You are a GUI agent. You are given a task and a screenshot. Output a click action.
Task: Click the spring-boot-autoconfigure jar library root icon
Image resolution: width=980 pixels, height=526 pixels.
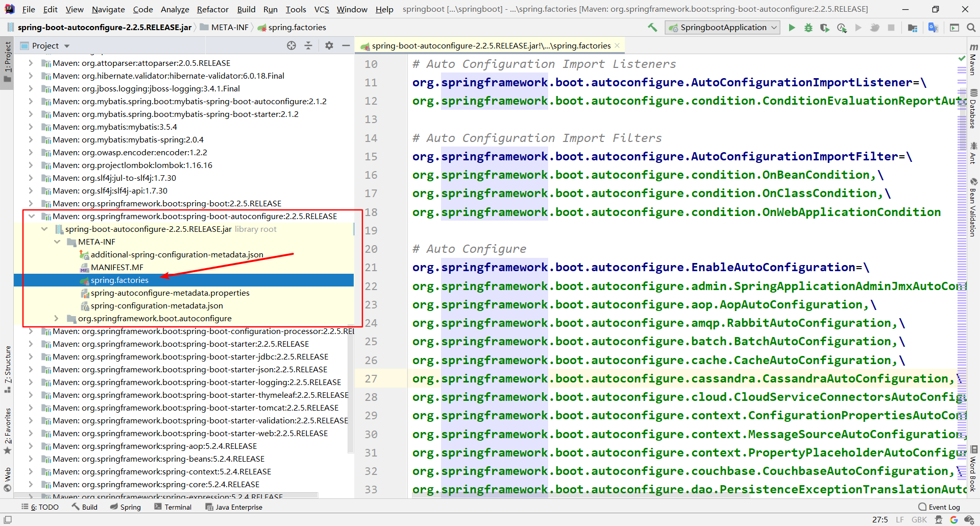[x=59, y=229]
